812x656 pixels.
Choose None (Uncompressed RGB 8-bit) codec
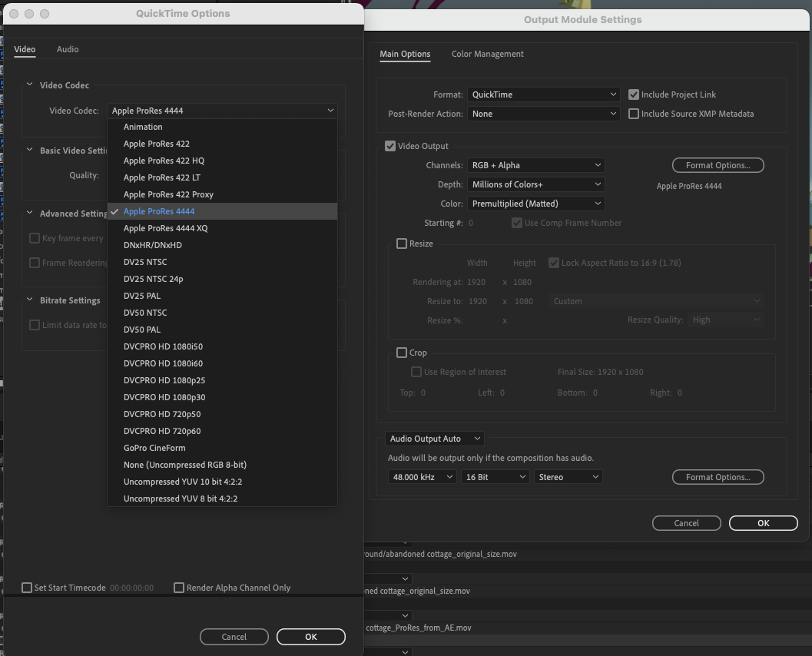222,465
